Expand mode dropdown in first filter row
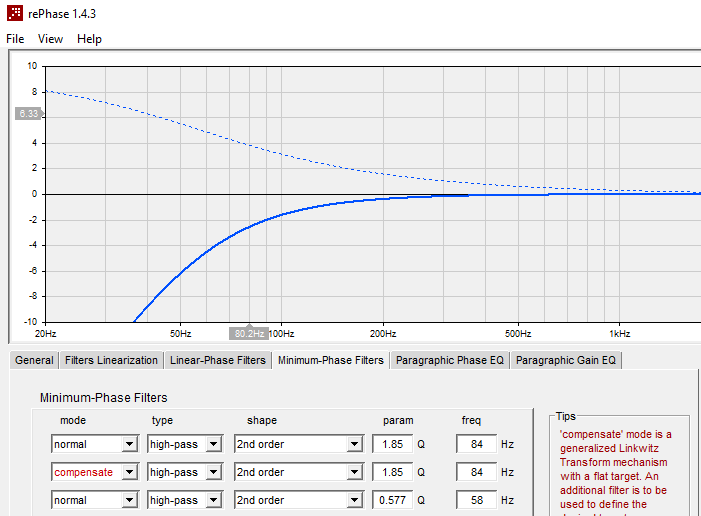 pyautogui.click(x=130, y=444)
